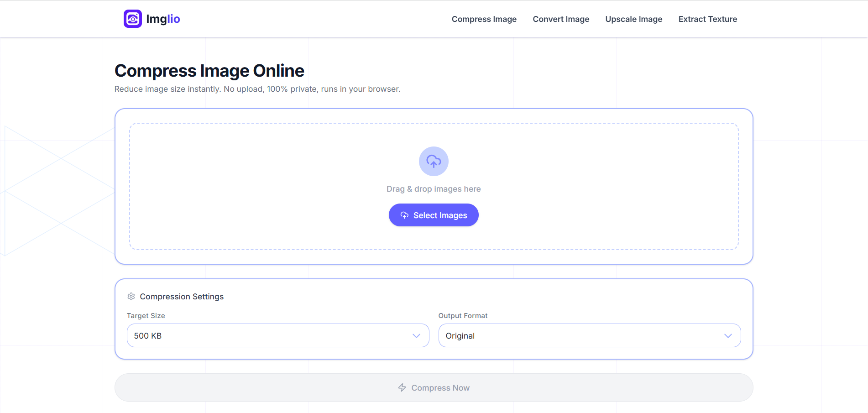The height and width of the screenshot is (413, 868).
Task: Click the 'Output Format' label
Action: [x=463, y=316]
